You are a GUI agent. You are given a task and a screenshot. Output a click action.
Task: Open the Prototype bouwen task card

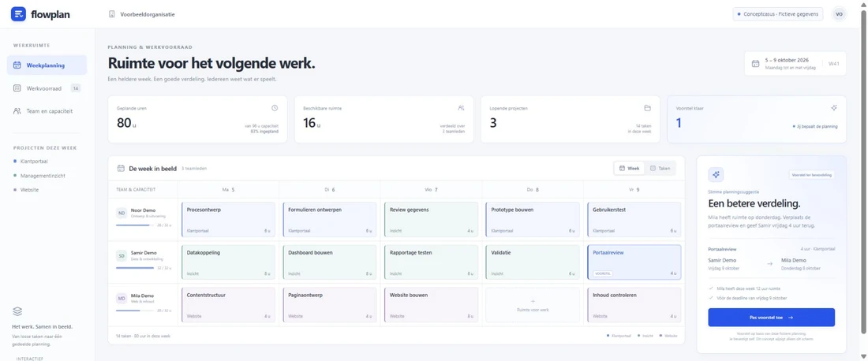(533, 219)
